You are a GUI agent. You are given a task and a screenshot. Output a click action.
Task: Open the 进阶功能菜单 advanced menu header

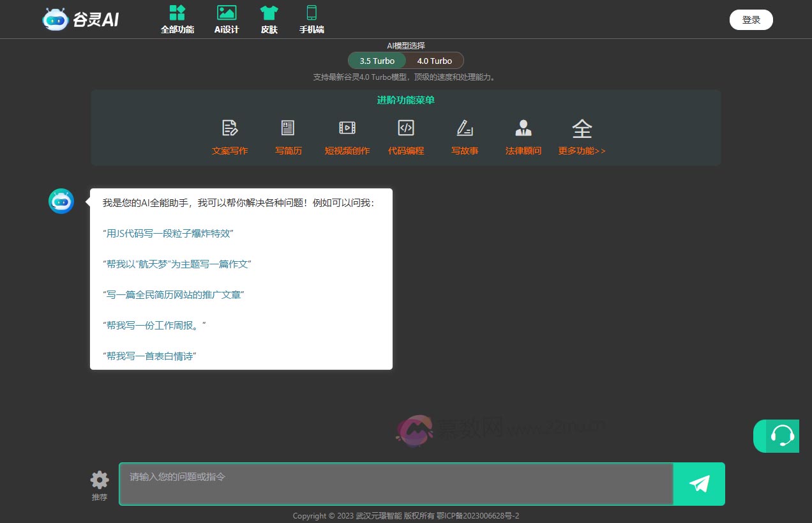[406, 100]
